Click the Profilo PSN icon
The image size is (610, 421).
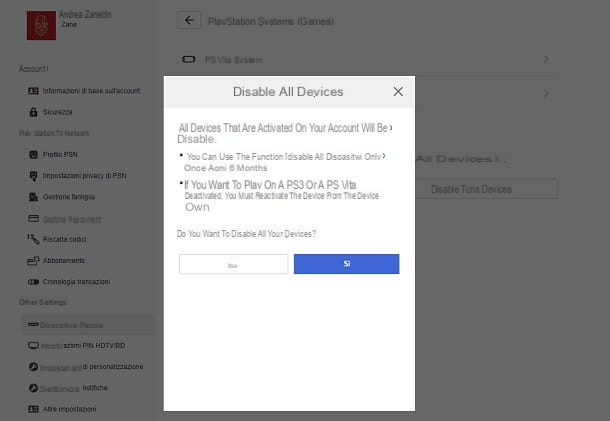tap(33, 154)
